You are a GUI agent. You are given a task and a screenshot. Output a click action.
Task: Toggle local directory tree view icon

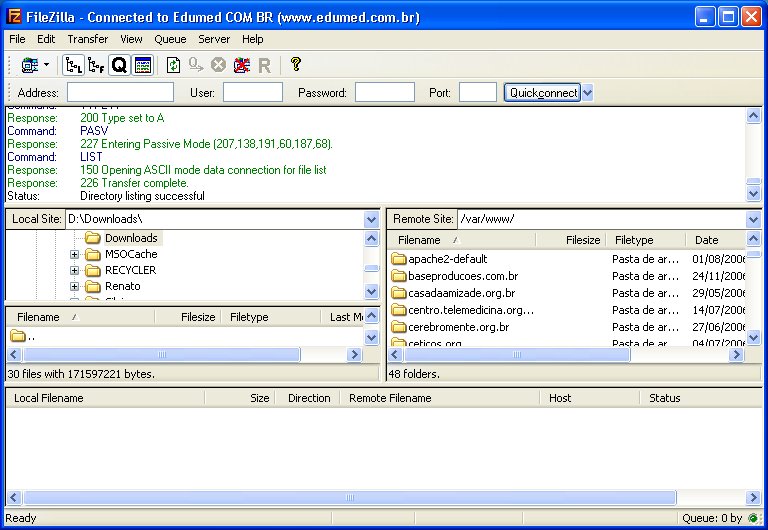point(73,65)
